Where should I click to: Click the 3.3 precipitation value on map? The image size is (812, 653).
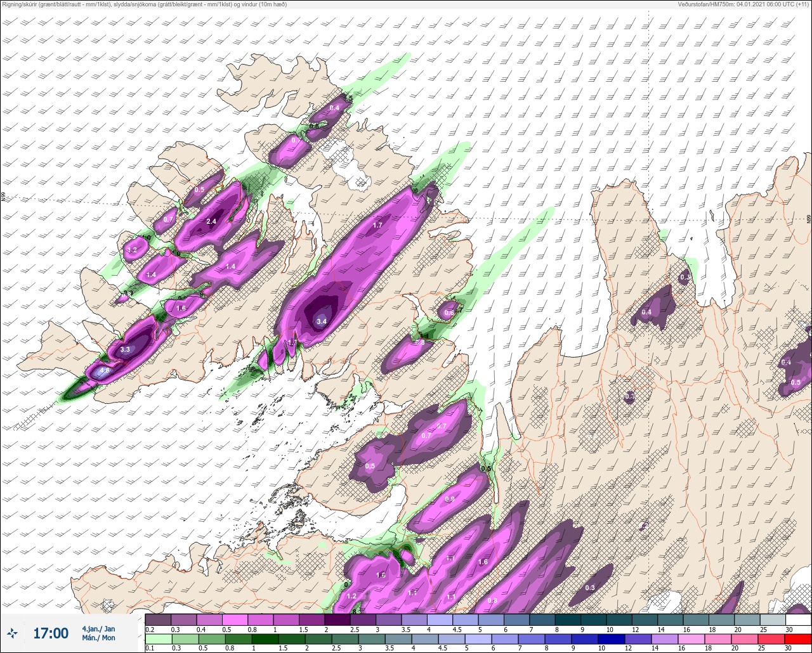(x=125, y=349)
